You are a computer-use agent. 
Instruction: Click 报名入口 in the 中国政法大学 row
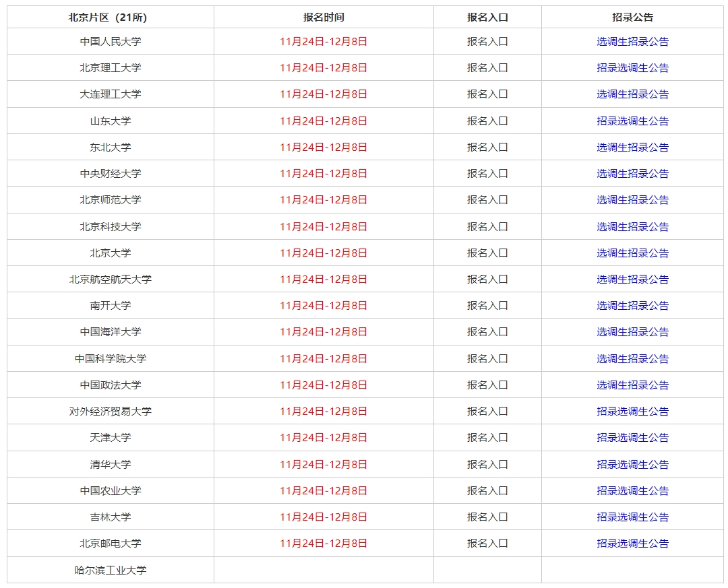(487, 385)
